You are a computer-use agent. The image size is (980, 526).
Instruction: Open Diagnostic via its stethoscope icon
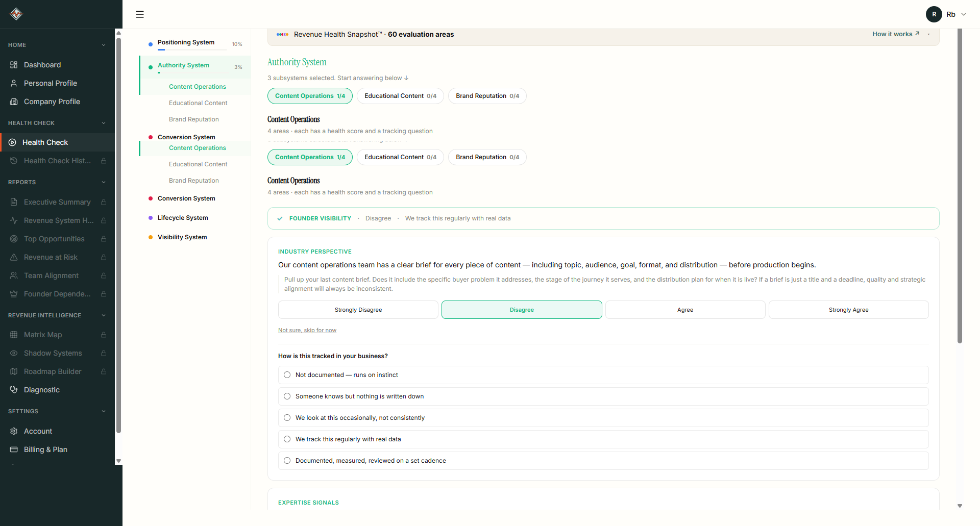[x=14, y=390]
